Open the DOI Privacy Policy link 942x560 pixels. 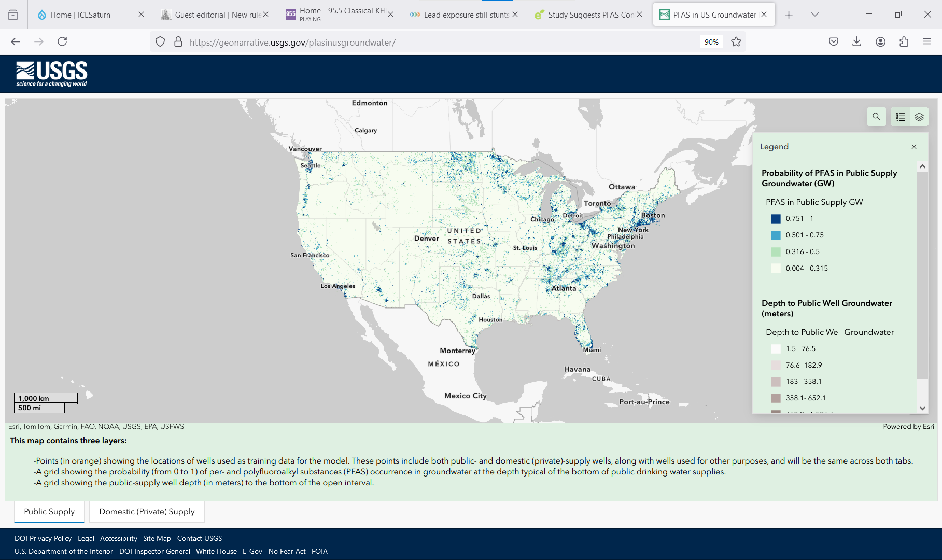click(x=43, y=538)
